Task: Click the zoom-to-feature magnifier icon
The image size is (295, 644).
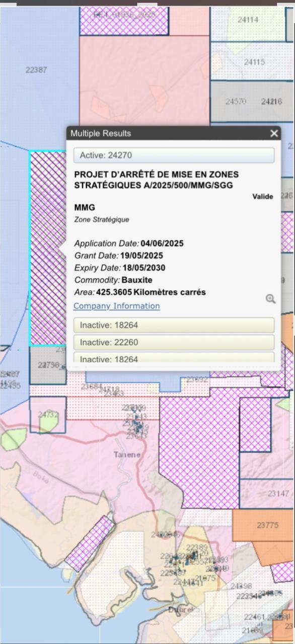Action: pyautogui.click(x=270, y=299)
